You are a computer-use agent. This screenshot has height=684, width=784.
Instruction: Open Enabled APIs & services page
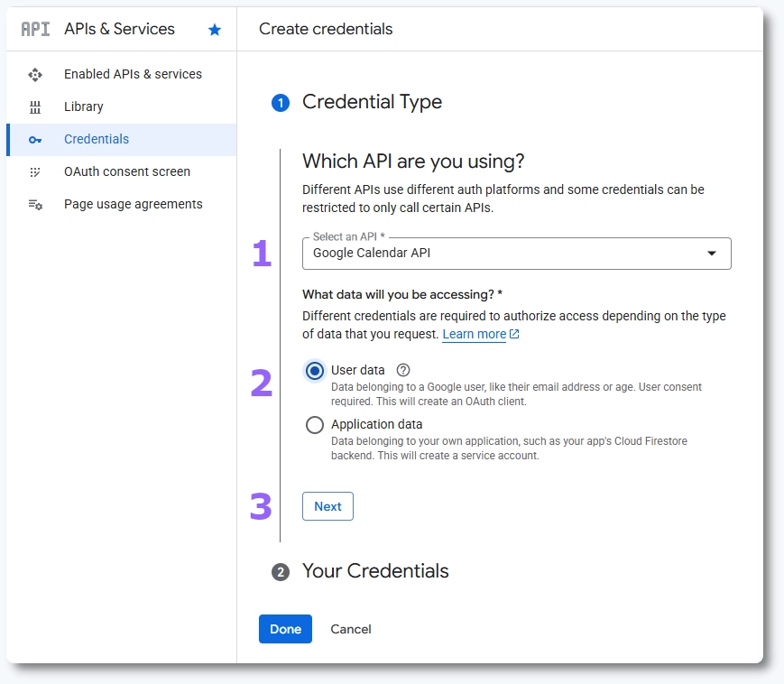click(x=133, y=74)
